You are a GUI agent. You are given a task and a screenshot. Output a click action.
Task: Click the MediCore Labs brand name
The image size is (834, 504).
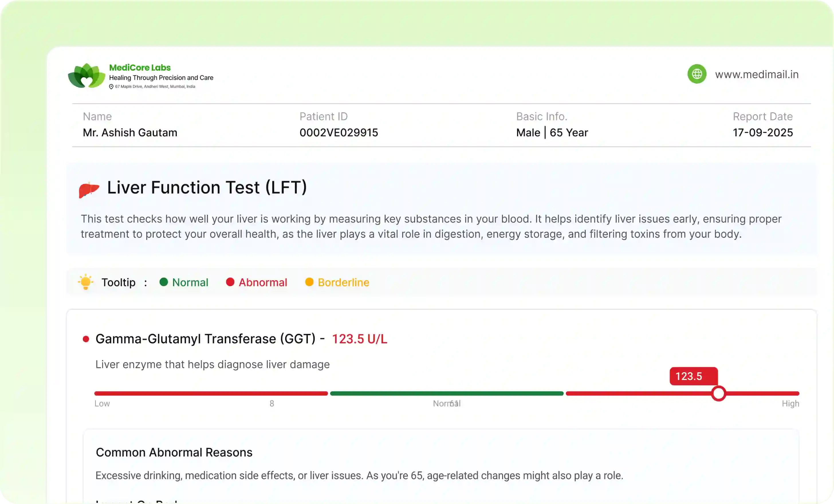140,67
